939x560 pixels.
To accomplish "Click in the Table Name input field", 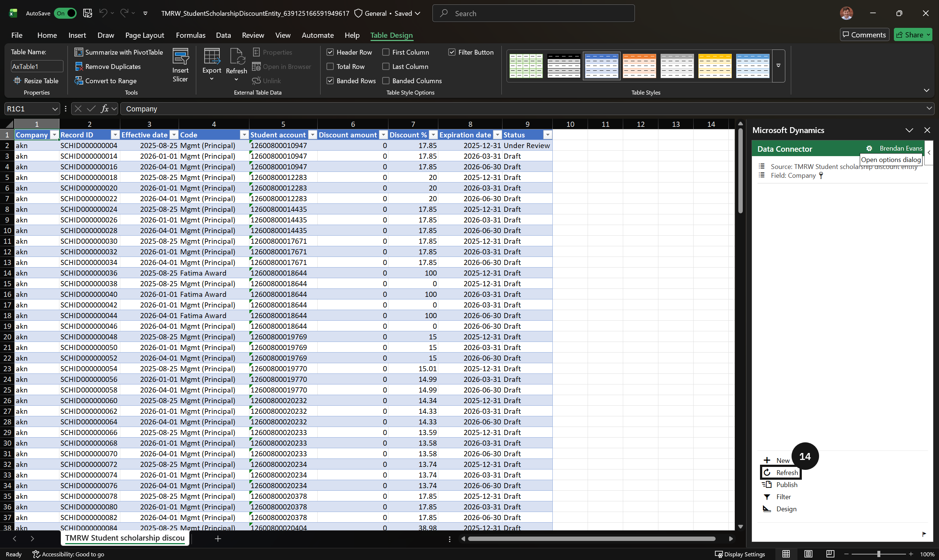I will [37, 66].
